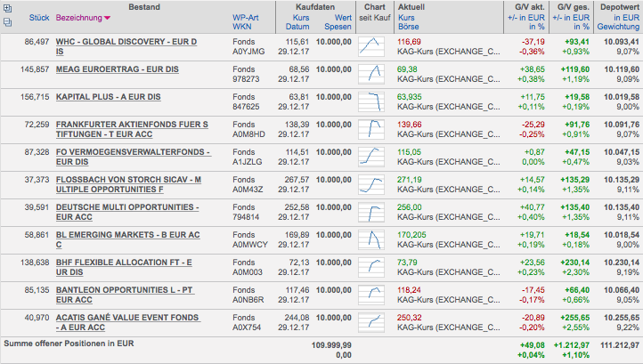Open the BHF Flexible Allocation mini chart

point(371,267)
